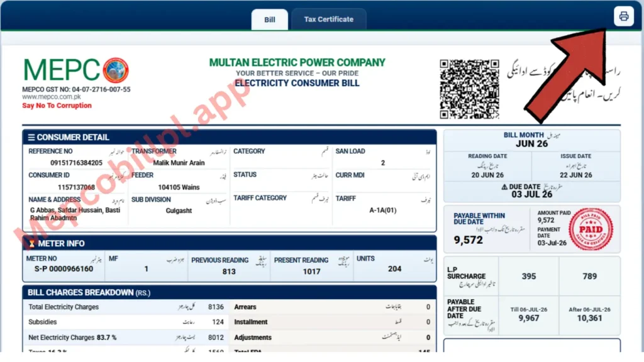
Task: Click payable within due date 9,572
Action: 468,240
